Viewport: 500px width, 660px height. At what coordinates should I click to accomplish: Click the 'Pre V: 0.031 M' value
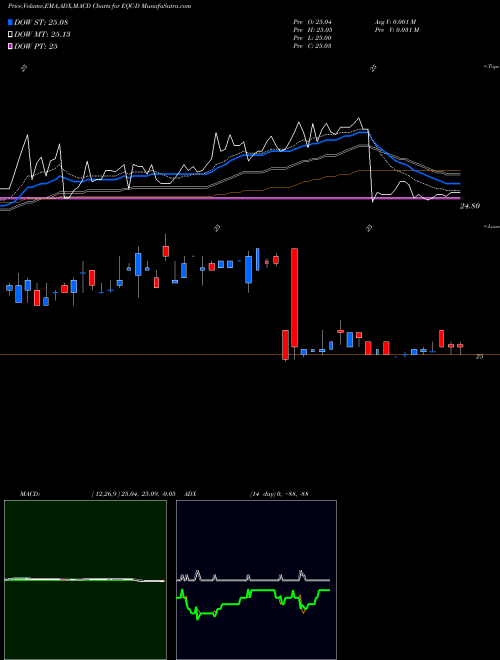(396, 30)
